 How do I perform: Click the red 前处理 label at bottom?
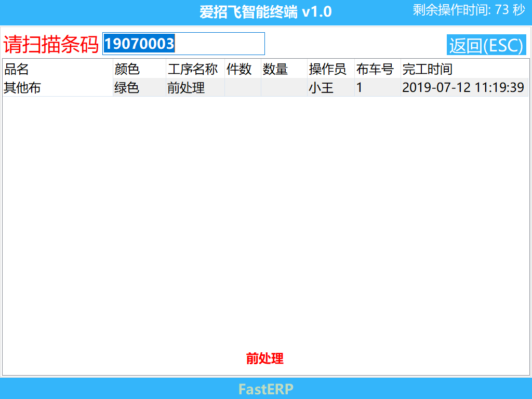(265, 358)
